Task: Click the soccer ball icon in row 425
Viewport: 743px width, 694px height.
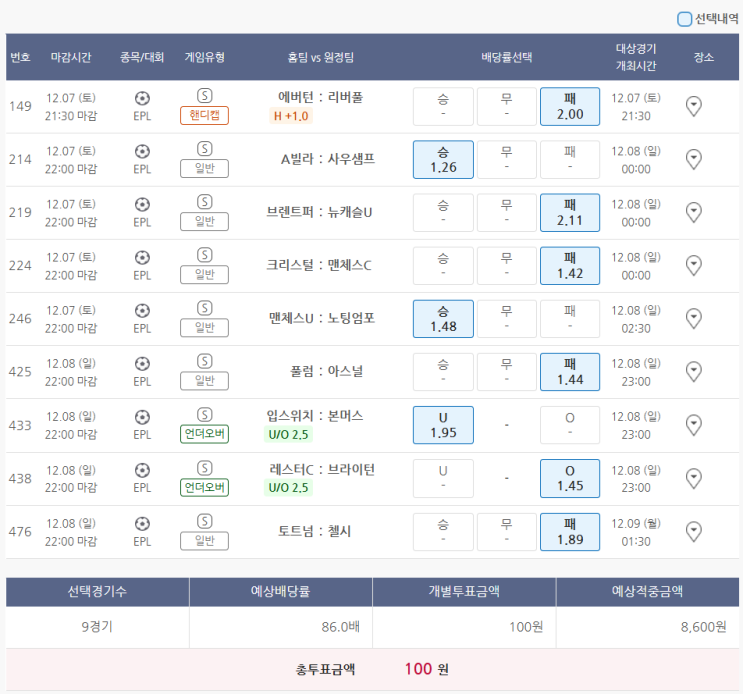Action: 142,364
